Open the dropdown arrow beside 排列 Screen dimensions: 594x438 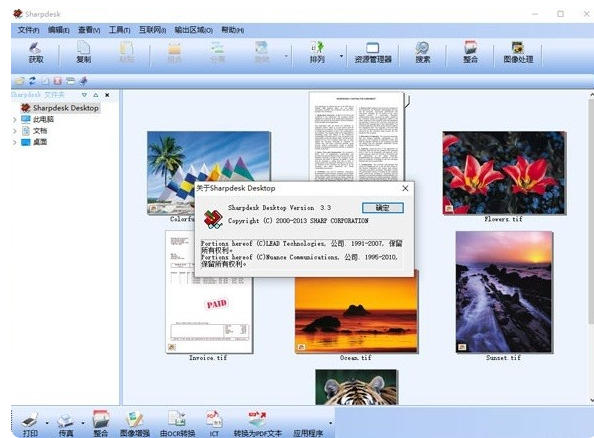(x=341, y=56)
